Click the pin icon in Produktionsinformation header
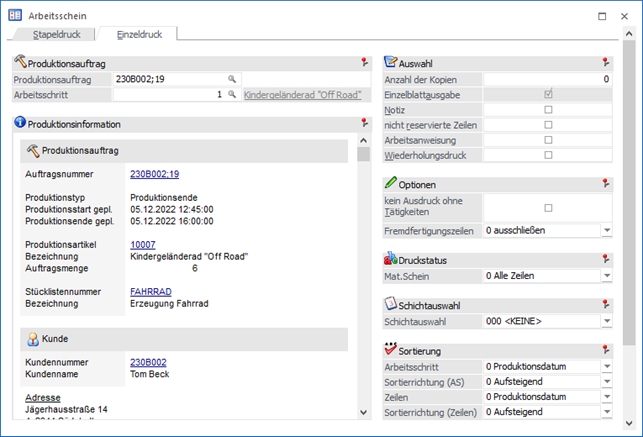 (x=364, y=124)
